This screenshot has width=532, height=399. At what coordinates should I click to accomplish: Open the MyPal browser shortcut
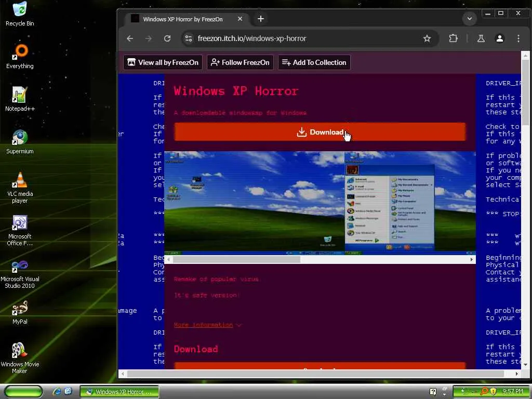(20, 312)
